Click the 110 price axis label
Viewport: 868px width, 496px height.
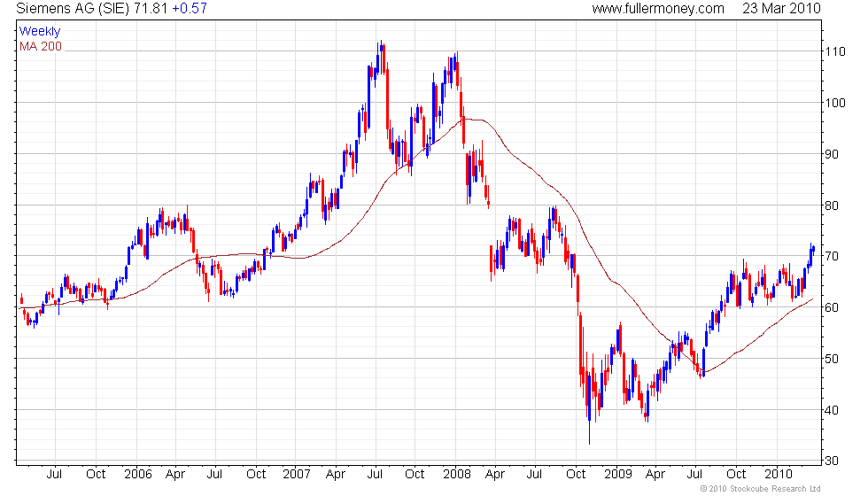tap(834, 51)
